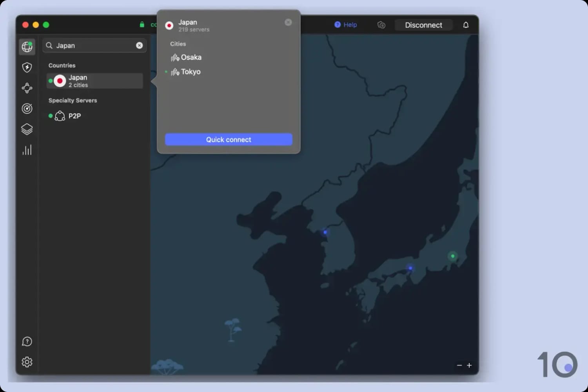Open the settings gear icon
588x392 pixels.
click(27, 362)
